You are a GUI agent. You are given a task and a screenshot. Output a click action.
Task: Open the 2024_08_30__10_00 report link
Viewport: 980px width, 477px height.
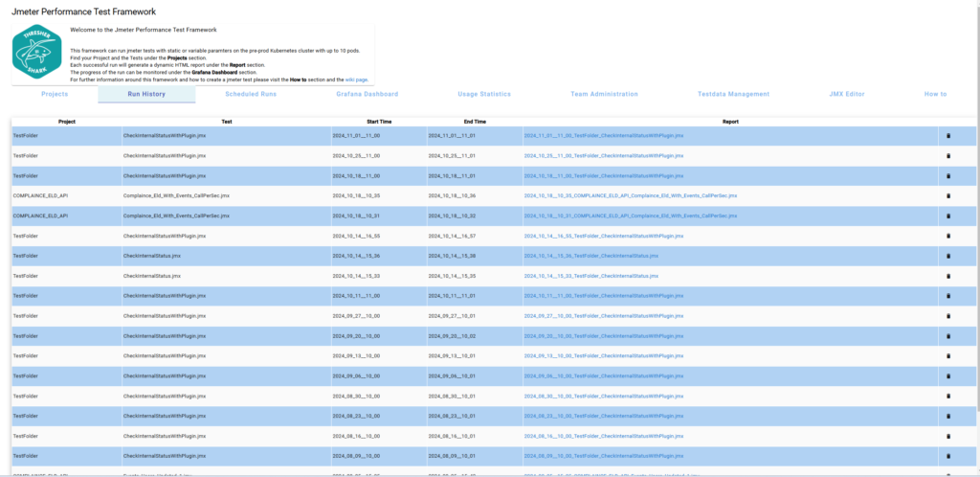(x=604, y=396)
